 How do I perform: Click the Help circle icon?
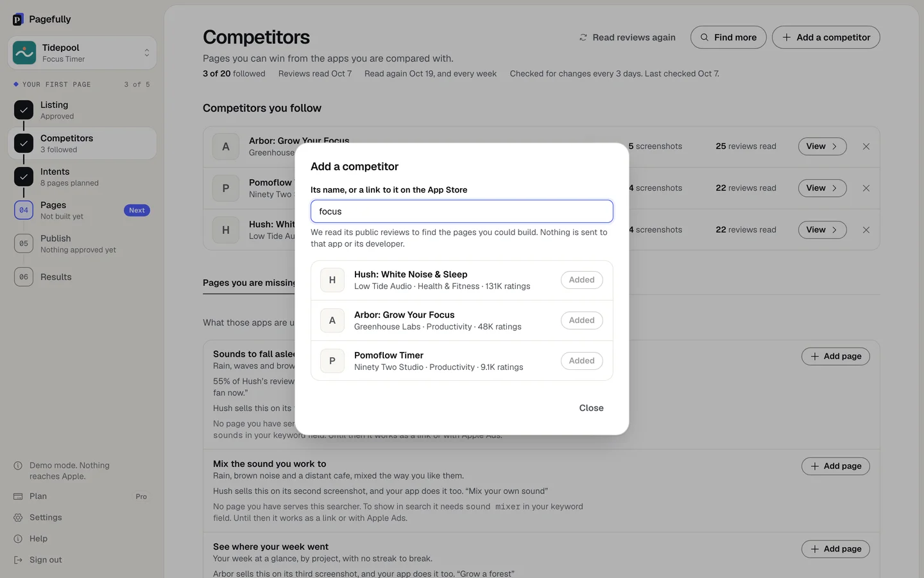pyautogui.click(x=18, y=539)
